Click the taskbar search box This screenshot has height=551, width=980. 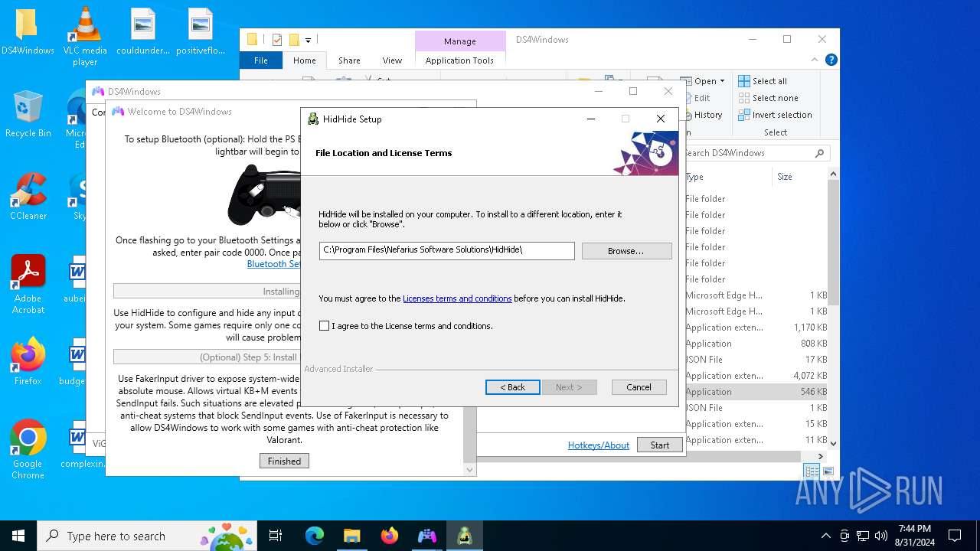point(149,536)
